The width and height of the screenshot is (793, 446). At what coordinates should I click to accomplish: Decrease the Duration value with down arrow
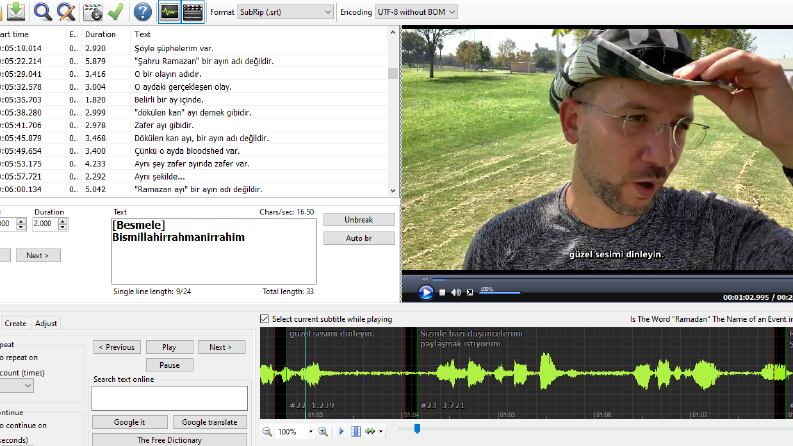pos(63,227)
